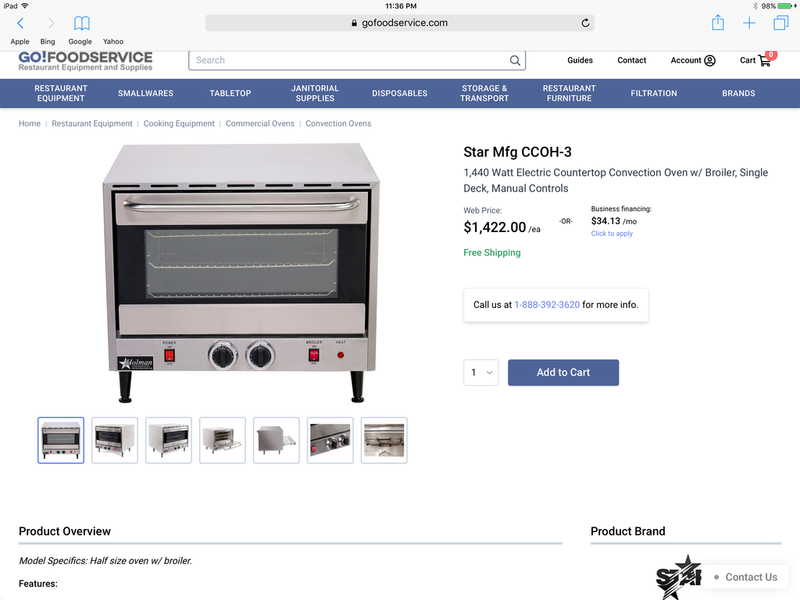Image resolution: width=800 pixels, height=600 pixels.
Task: Add the oven to cart
Action: click(x=563, y=372)
